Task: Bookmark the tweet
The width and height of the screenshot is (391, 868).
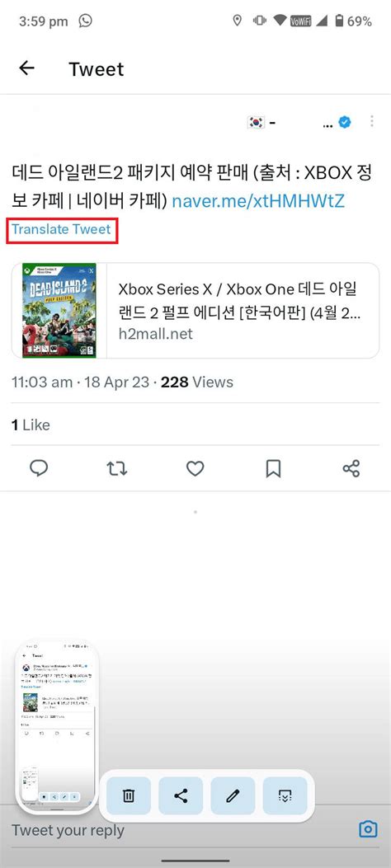Action: tap(273, 469)
